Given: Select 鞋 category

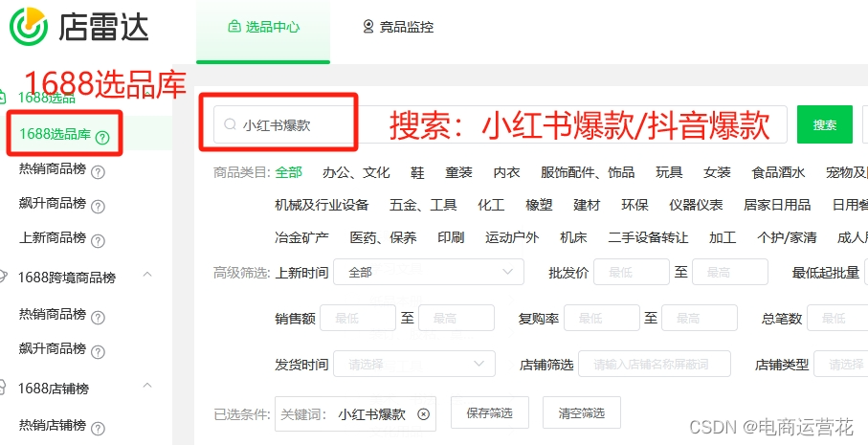Looking at the screenshot, I should point(417,172).
